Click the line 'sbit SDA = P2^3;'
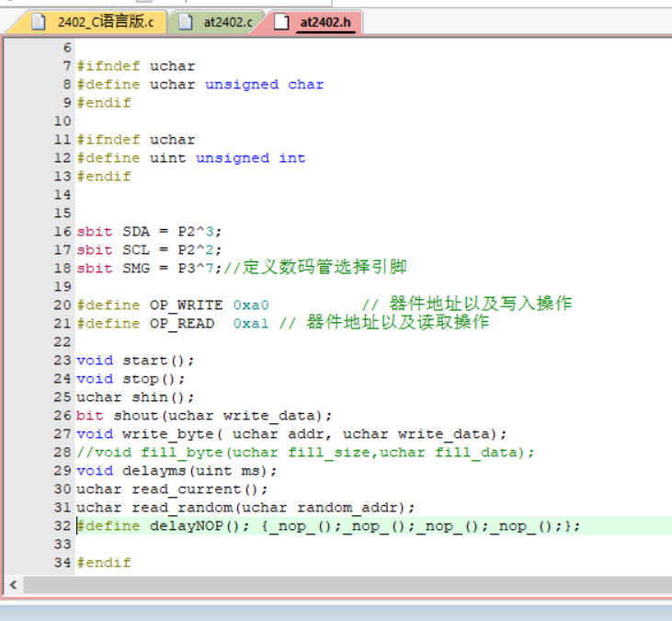Screen dimensions: 672x621 (x=149, y=232)
